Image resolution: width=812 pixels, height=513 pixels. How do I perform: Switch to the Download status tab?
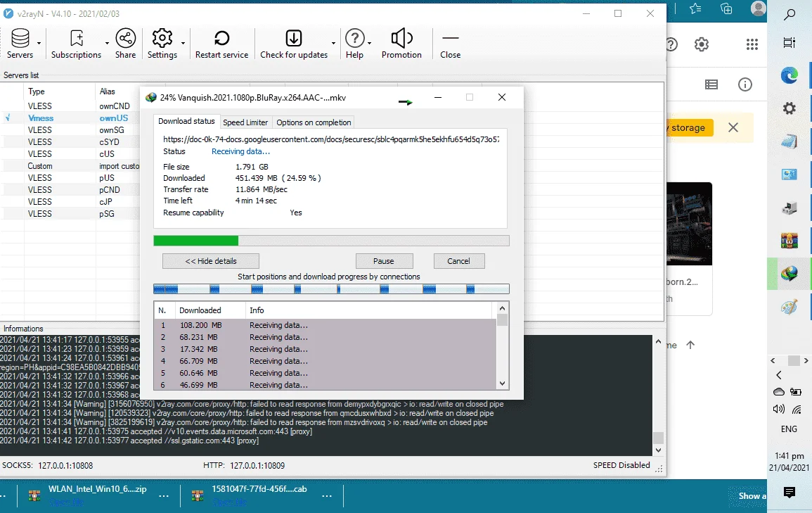(186, 121)
